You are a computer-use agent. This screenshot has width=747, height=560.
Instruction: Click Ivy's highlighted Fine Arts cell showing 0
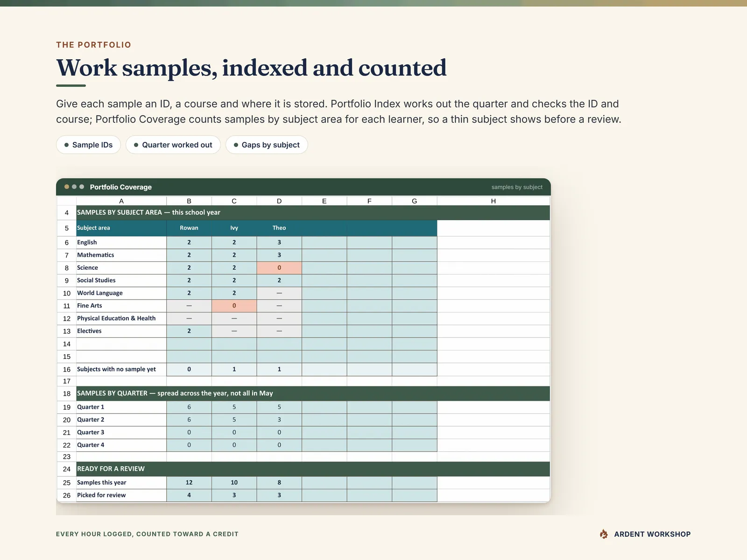[234, 306]
